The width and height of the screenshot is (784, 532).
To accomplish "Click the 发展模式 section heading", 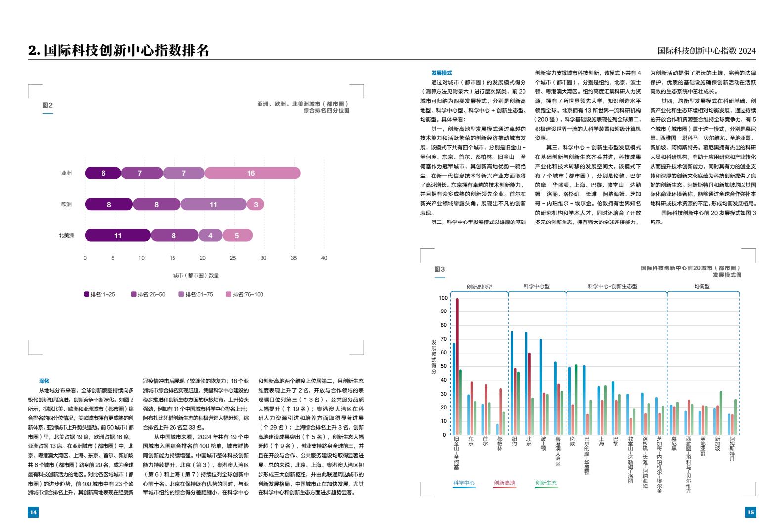I will coord(441,73).
